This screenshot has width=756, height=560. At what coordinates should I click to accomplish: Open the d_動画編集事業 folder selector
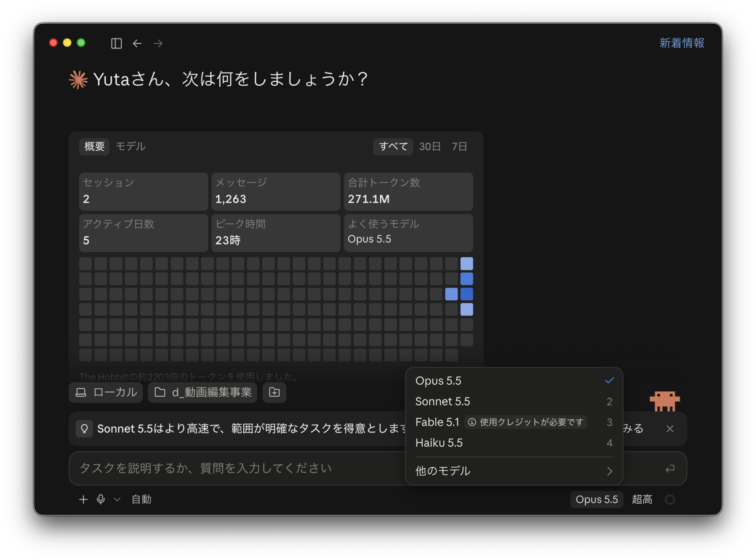point(203,392)
